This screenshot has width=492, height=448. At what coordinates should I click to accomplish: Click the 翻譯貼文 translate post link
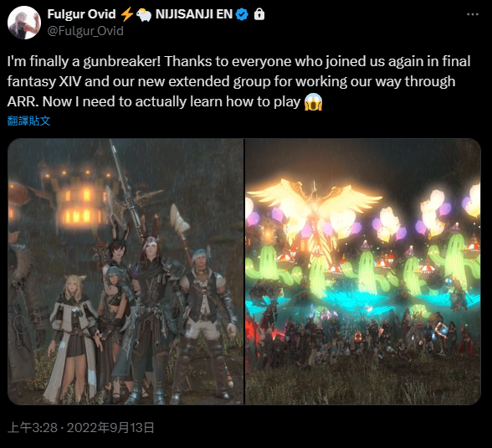click(28, 121)
